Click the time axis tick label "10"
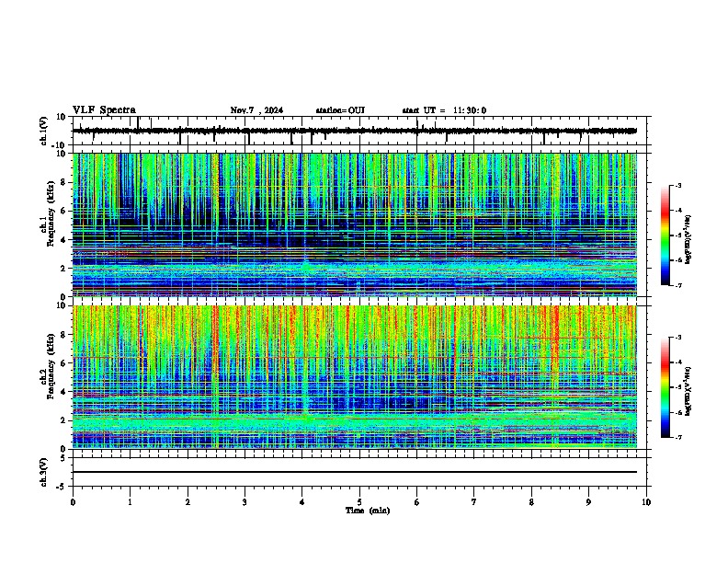The height and width of the screenshot is (563, 728). pyautogui.click(x=646, y=502)
